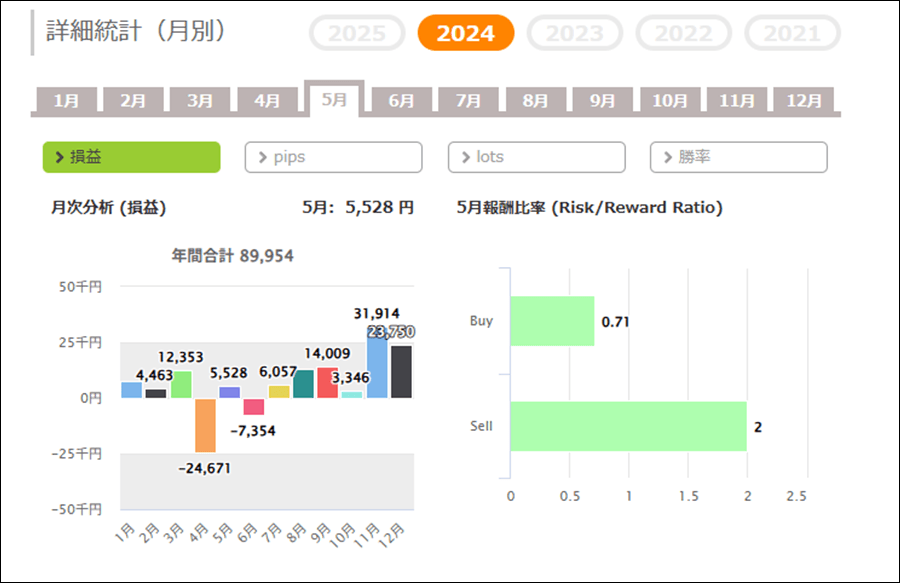The width and height of the screenshot is (900, 583).
Task: Click the 5月: 5,528 円 monthly total
Action: (358, 207)
